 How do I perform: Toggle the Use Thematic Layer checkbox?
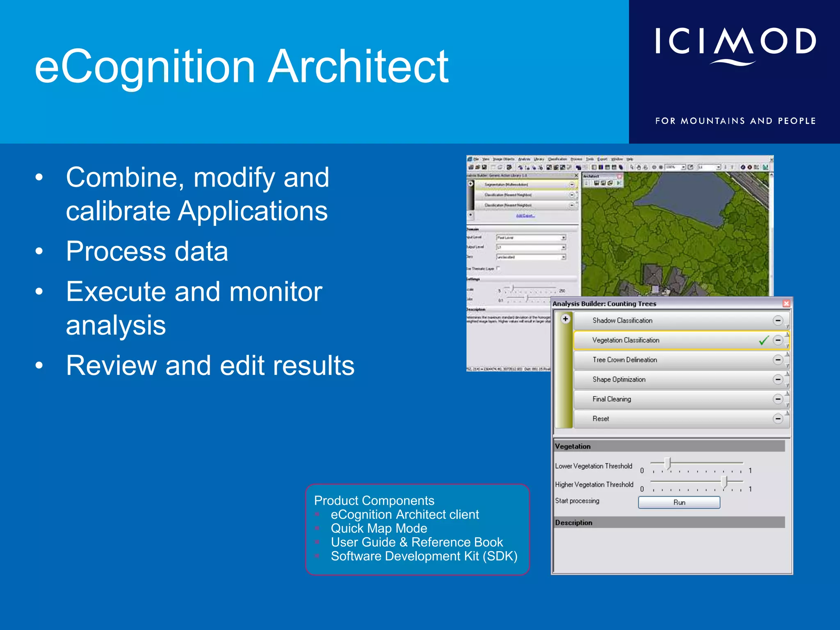click(x=498, y=268)
